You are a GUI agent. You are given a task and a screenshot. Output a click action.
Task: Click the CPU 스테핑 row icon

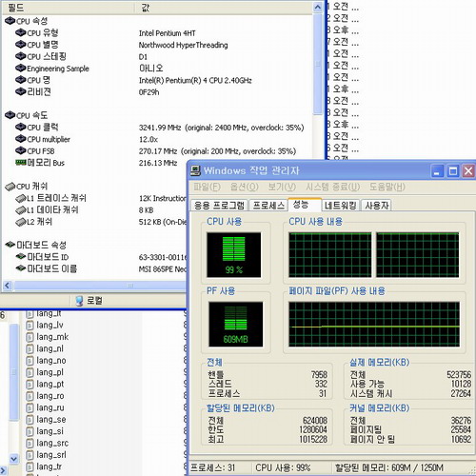(21, 56)
